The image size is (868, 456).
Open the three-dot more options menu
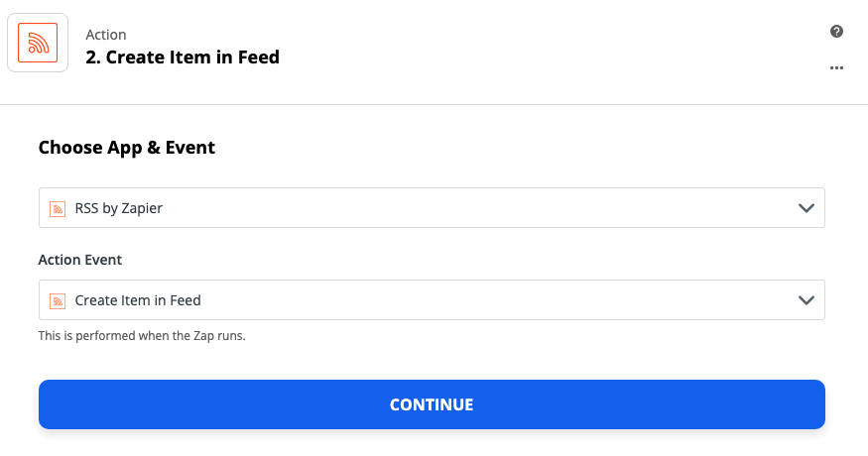(836, 67)
